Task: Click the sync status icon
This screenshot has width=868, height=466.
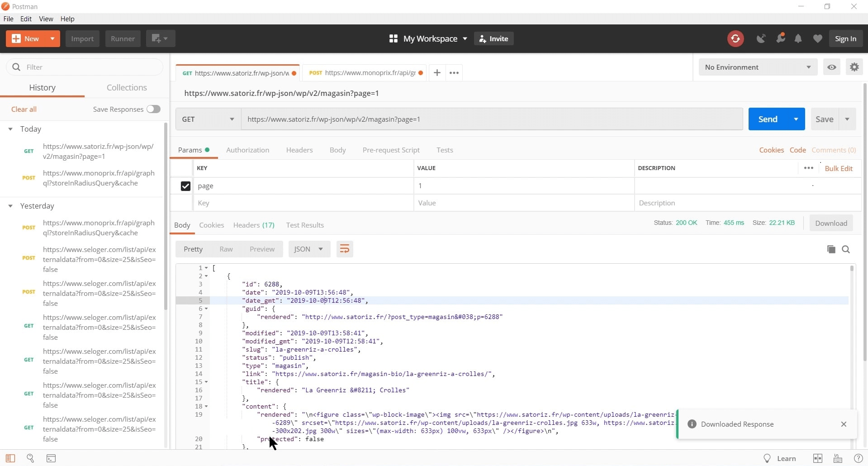Action: point(735,39)
